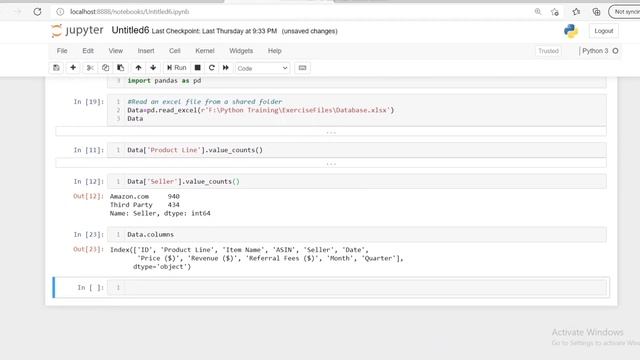Screen dimensions: 640x360
Task: Click the kernel idle circle indicator
Action: [x=616, y=51]
